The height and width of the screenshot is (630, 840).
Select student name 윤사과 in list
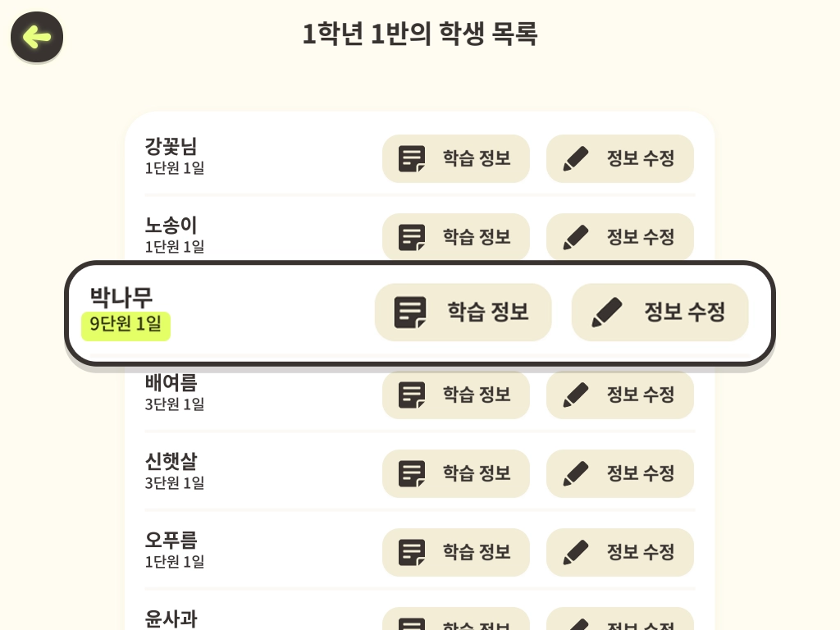[x=171, y=619]
